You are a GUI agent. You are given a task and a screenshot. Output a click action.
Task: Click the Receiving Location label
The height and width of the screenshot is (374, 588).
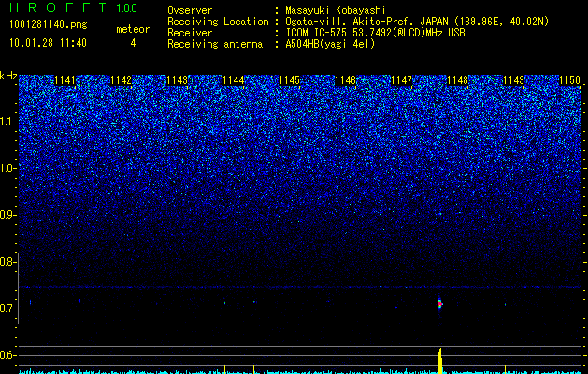coord(218,22)
